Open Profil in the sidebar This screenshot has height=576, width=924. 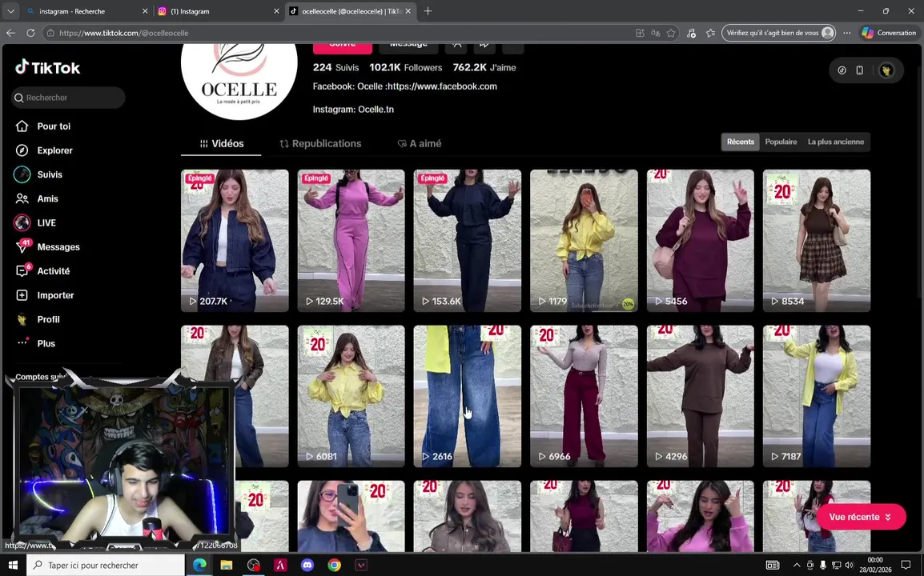click(38, 319)
